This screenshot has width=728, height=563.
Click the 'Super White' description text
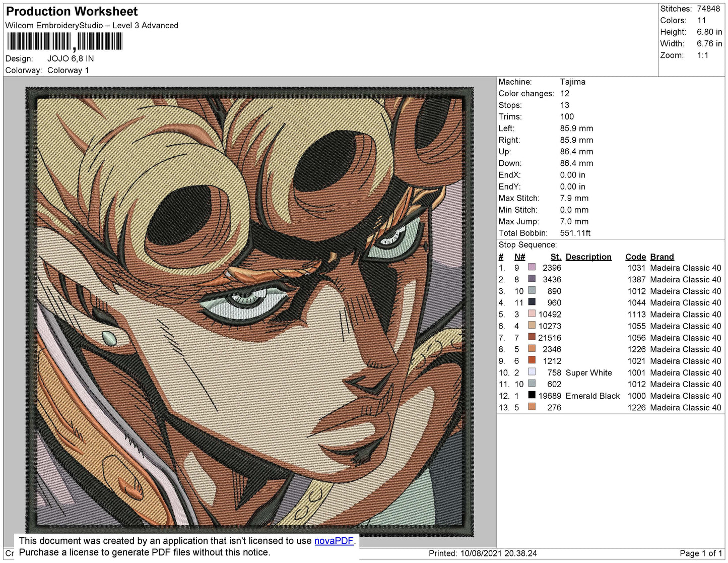pos(588,372)
